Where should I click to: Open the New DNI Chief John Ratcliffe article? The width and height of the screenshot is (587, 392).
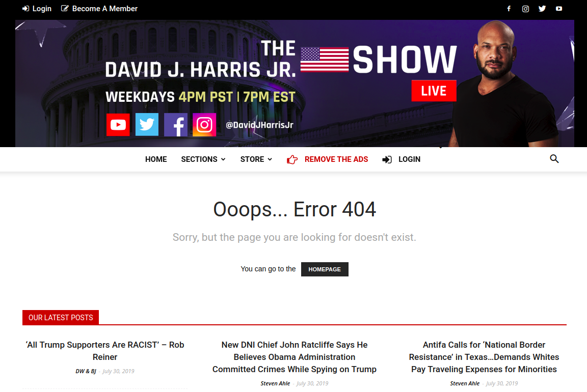[294, 357]
